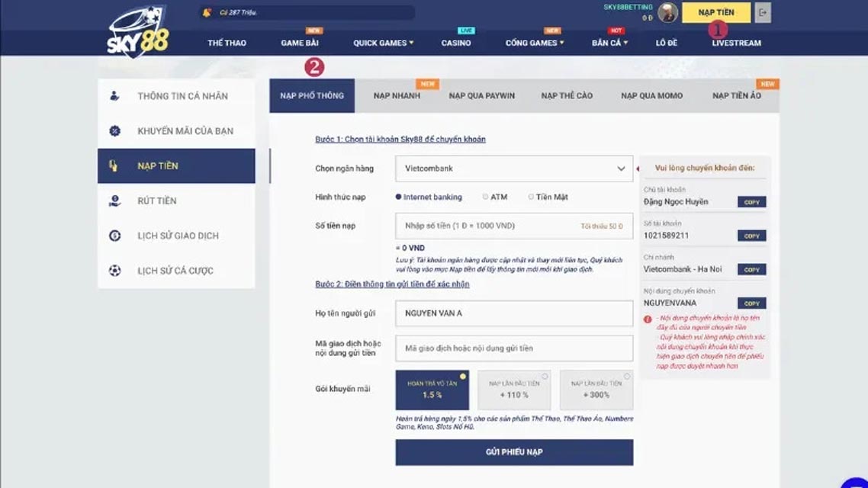The width and height of the screenshot is (868, 488).
Task: Select Tiền Mặt deposit method
Action: pos(531,197)
